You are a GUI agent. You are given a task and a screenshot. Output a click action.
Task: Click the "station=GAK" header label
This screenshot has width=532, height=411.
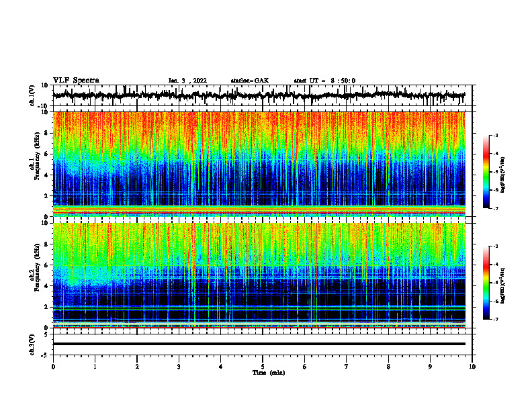click(x=250, y=81)
